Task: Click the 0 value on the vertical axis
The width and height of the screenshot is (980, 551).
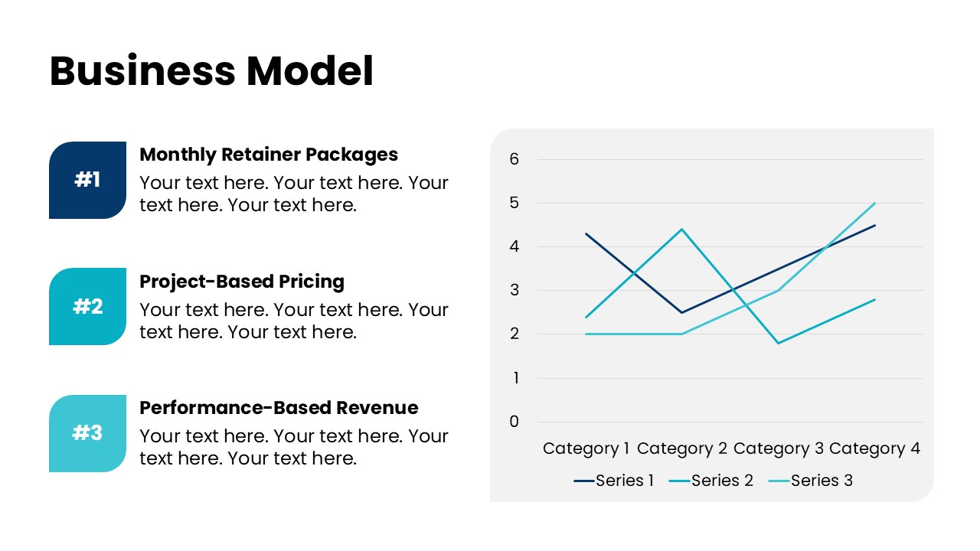Action: click(514, 421)
